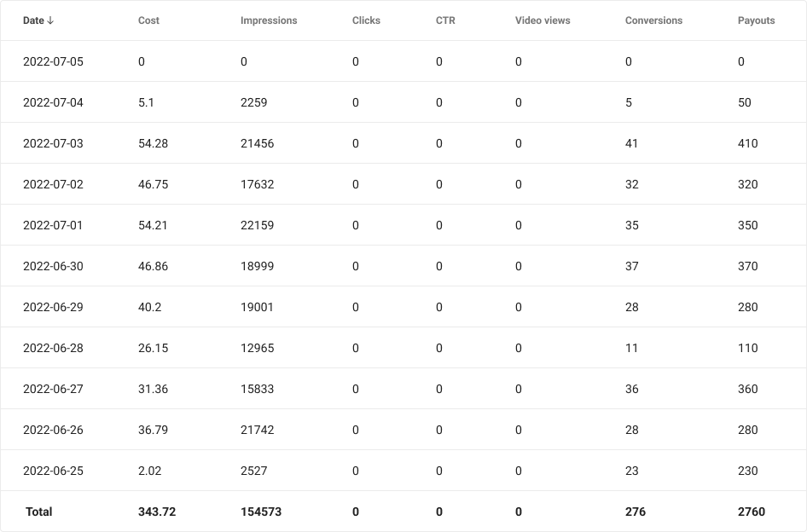Screen dimensions: 807x532
Task: Sort by the Conversions column header
Action: click(653, 20)
